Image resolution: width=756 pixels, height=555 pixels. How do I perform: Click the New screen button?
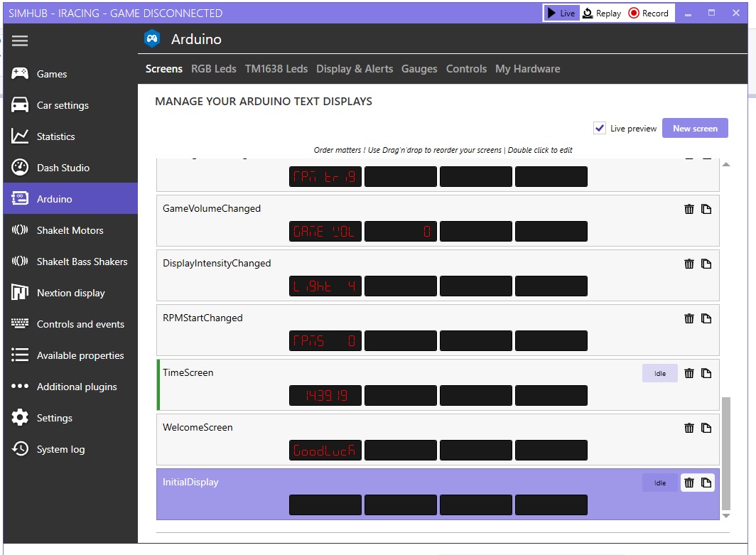pyautogui.click(x=695, y=128)
